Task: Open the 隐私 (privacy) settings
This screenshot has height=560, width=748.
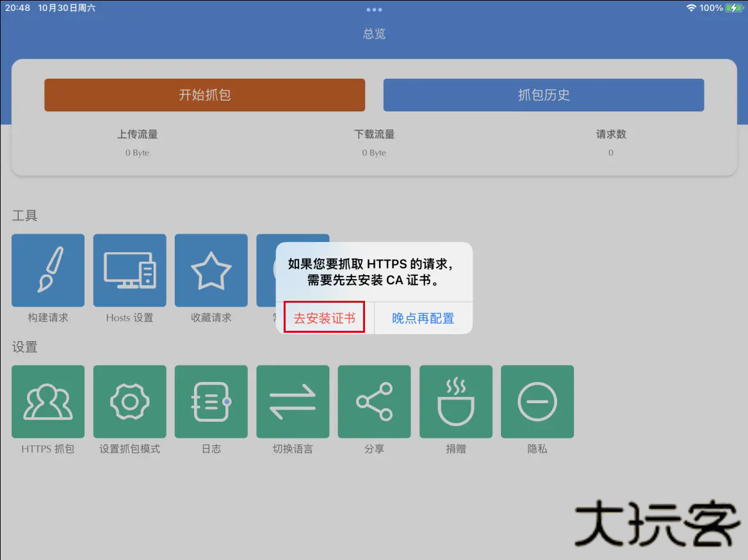Action: [537, 402]
